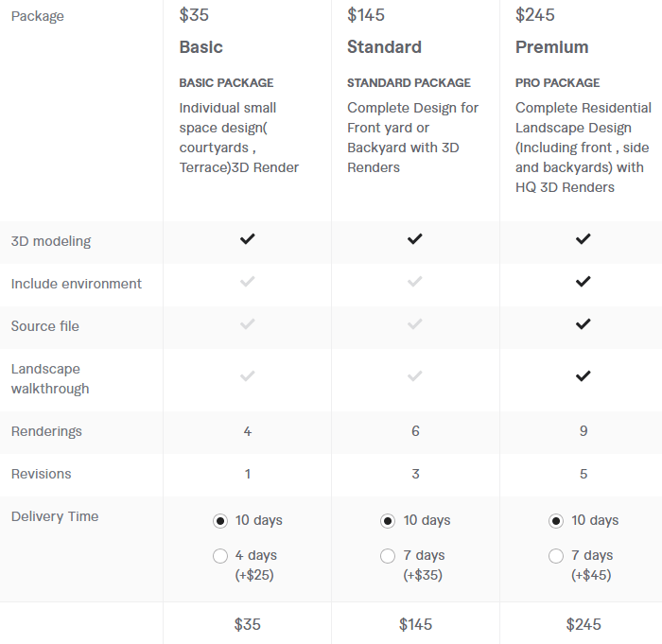This screenshot has height=644, width=662.
Task: Click the Basic column 3D modeling checkmark
Action: pyautogui.click(x=248, y=239)
